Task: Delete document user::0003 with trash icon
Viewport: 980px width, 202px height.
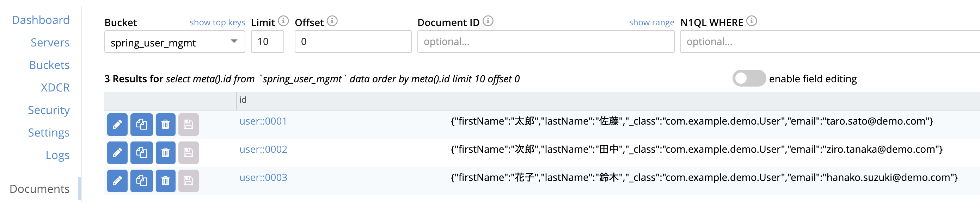Action: tap(165, 180)
